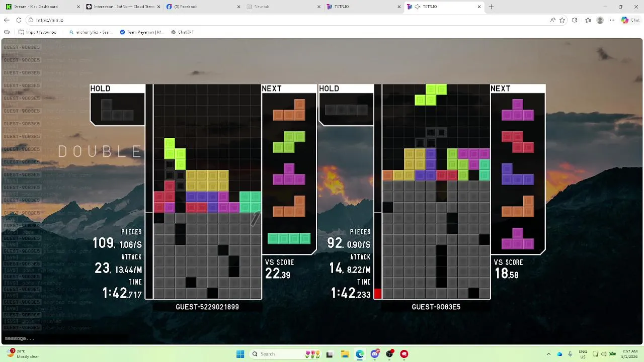Click orange L piece in right NEXT queue
The image size is (644, 362).
(518, 206)
